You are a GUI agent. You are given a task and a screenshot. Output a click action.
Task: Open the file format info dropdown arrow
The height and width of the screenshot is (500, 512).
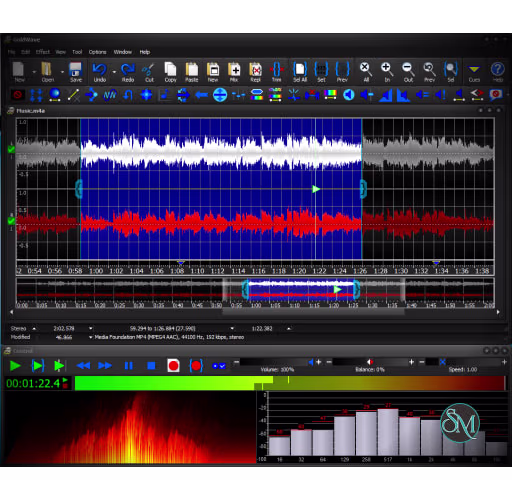(x=91, y=337)
